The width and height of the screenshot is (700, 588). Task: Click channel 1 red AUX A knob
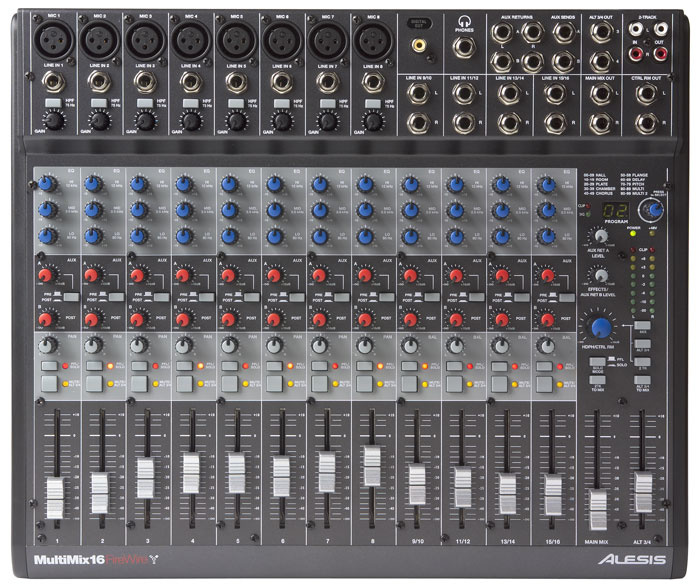pyautogui.click(x=47, y=273)
